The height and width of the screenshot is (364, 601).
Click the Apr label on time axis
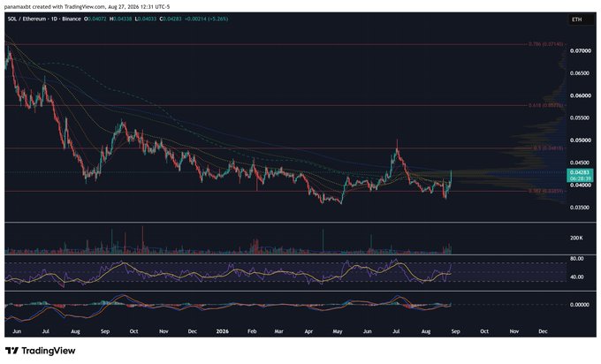coord(308,331)
